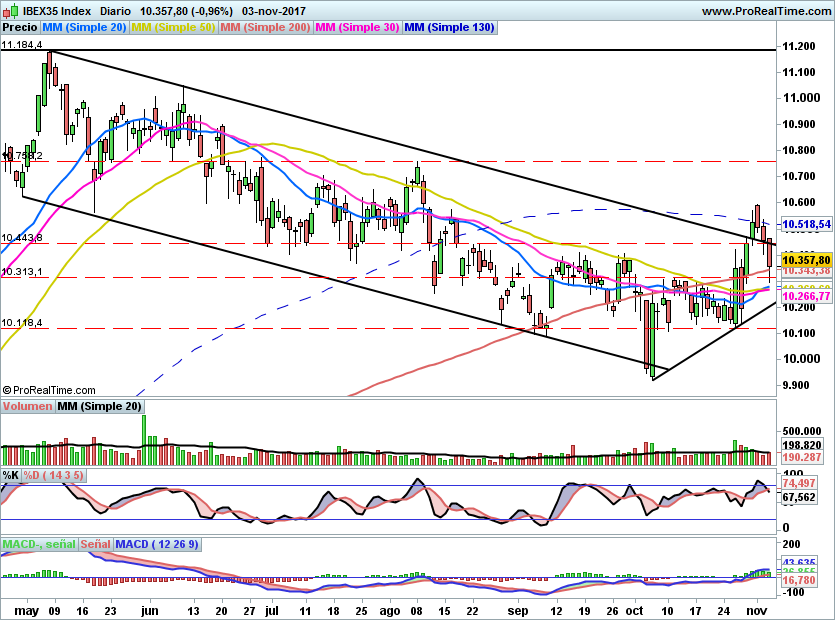Select the %D ( 14 3 5 ) stochastic indicator
Viewport: 835px width, 620px height.
[x=55, y=475]
